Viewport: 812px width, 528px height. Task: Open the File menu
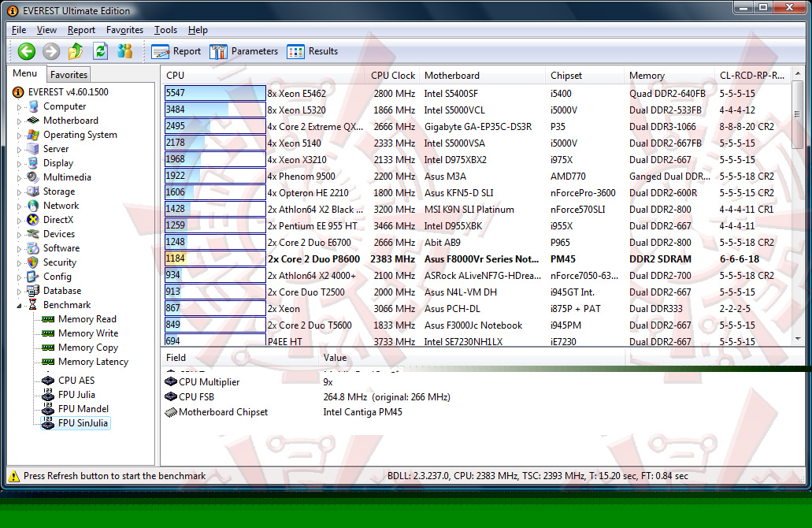pyautogui.click(x=19, y=30)
